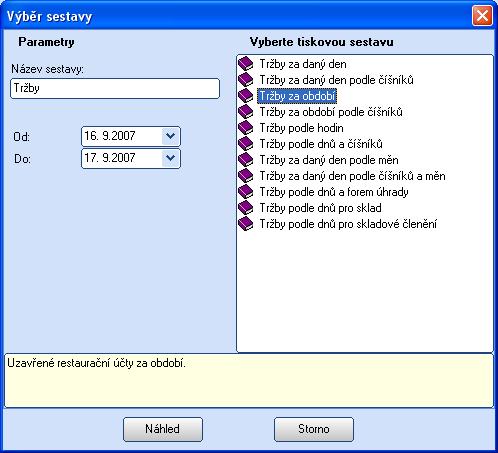Click book icon for Tržby podle dnů a číšníků
This screenshot has height=453, width=498.
coord(246,144)
